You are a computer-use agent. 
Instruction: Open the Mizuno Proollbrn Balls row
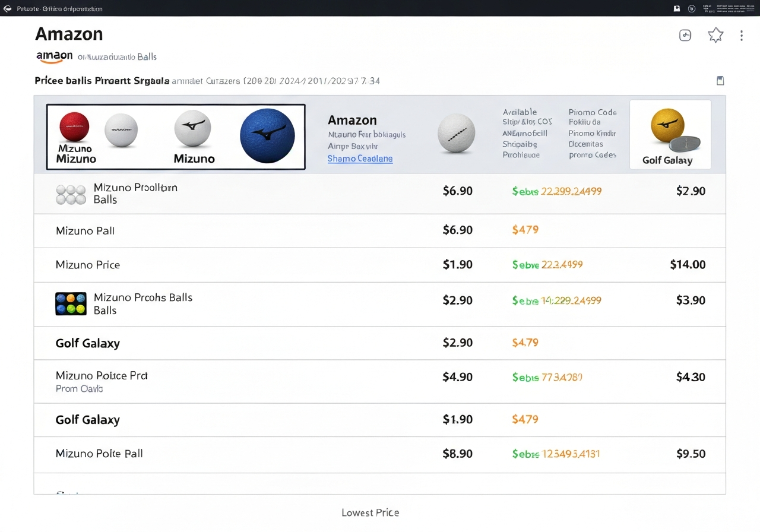click(x=379, y=194)
